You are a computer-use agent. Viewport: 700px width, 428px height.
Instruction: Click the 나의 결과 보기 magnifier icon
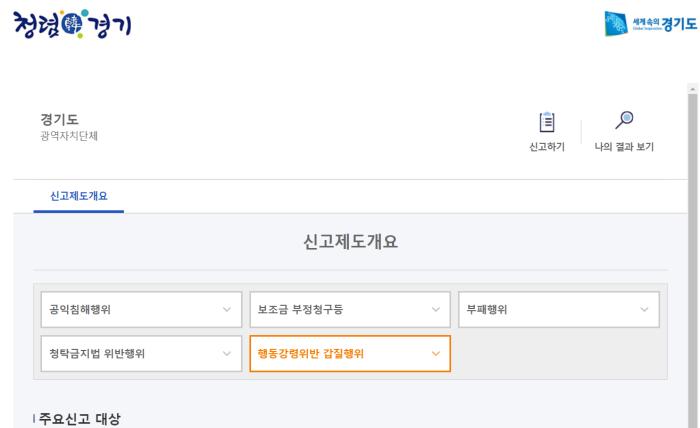coord(624,120)
